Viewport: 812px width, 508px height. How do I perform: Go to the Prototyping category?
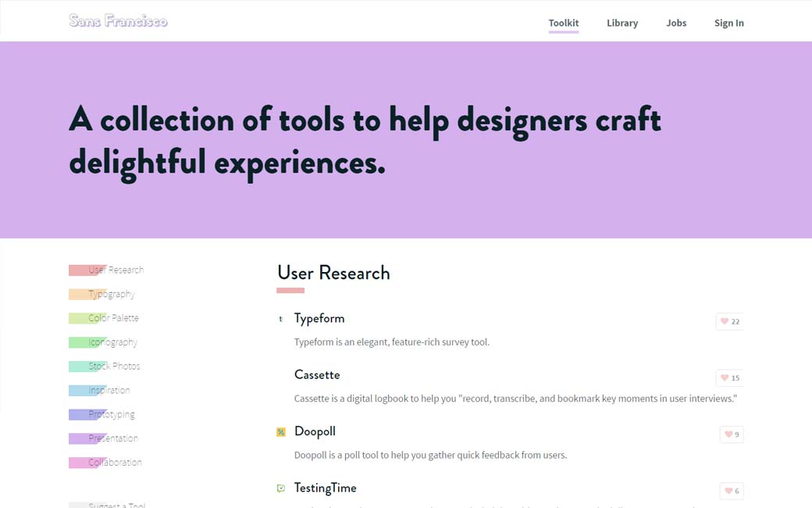point(111,414)
